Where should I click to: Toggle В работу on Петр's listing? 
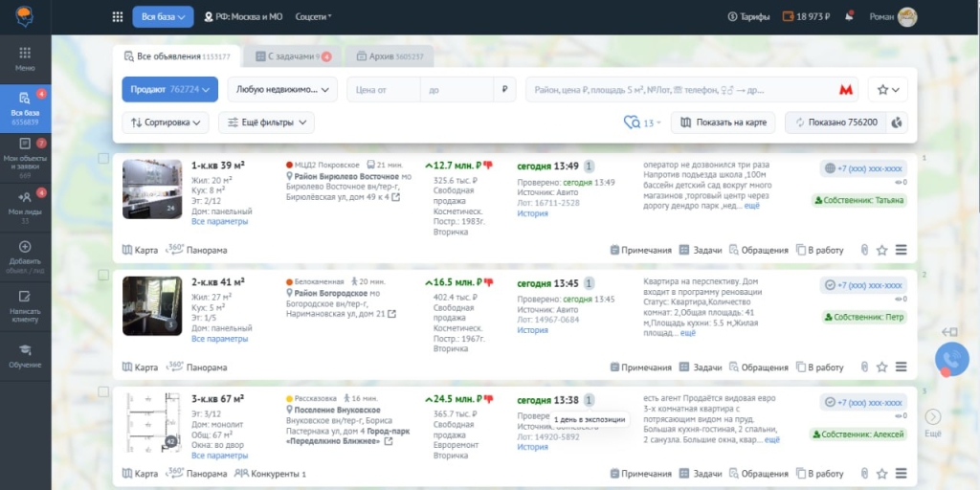820,367
